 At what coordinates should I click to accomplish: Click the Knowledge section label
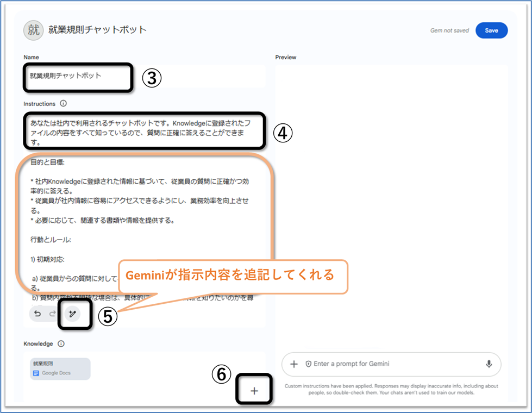tap(39, 344)
